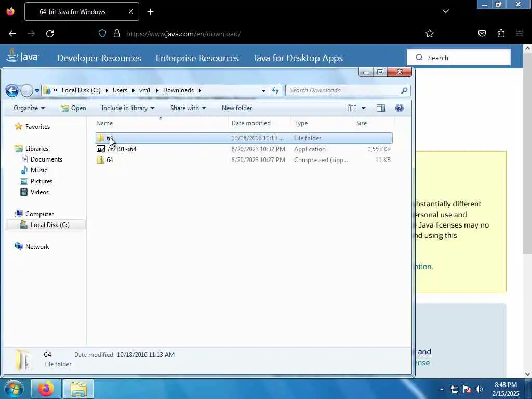
Task: Click the Firefox taskbar icon
Action: 46,389
